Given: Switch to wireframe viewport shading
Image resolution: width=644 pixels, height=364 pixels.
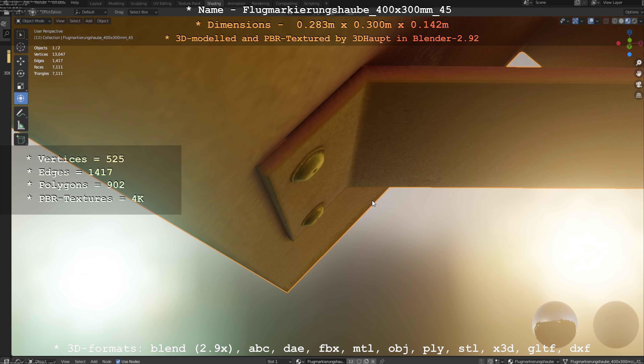Looking at the screenshot, I should click(614, 21).
